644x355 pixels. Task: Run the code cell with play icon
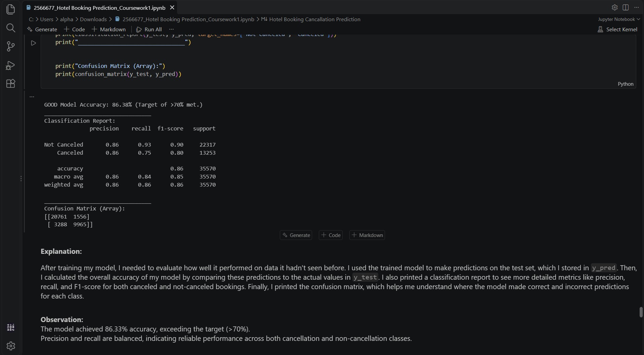(x=33, y=43)
